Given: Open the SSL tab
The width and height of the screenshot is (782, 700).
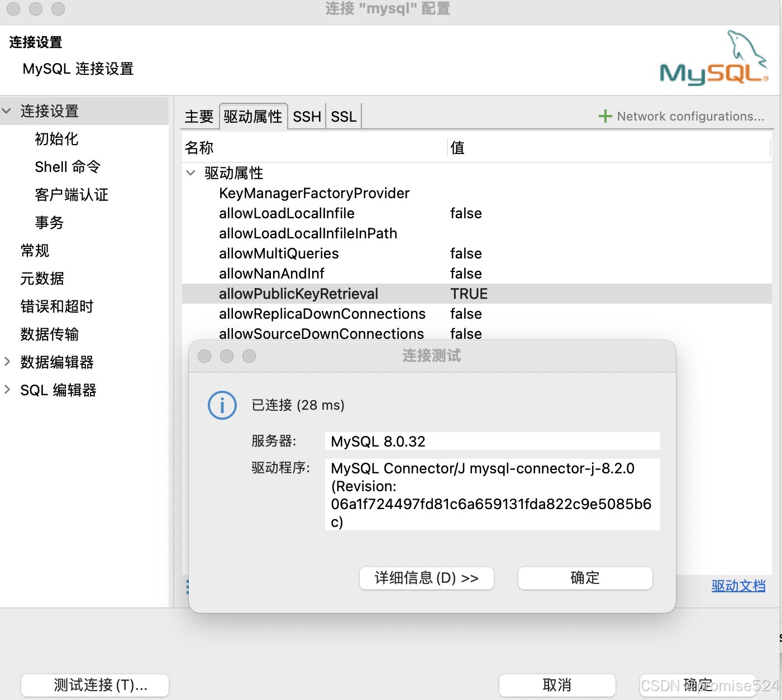Looking at the screenshot, I should [x=344, y=117].
